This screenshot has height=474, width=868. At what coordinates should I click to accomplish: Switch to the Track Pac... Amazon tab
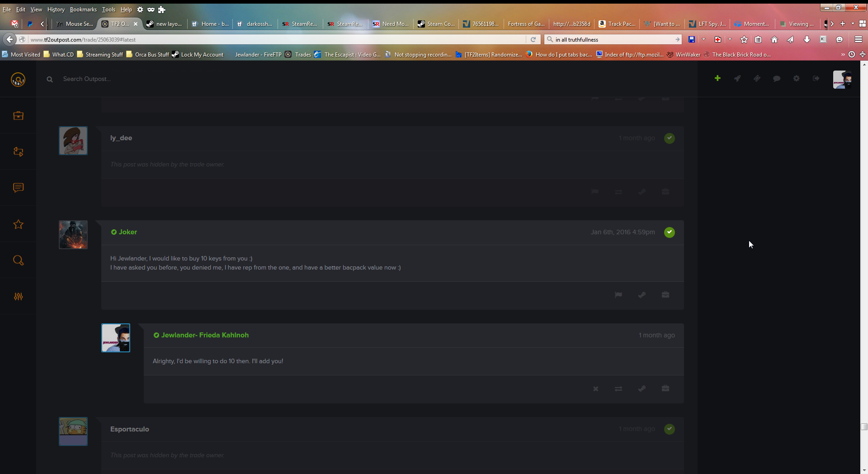[618, 24]
